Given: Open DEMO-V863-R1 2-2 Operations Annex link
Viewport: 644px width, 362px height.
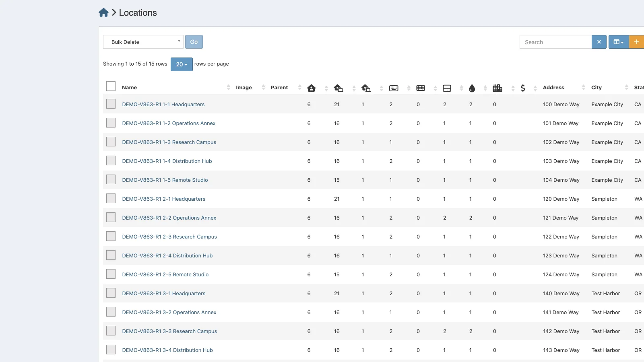Looking at the screenshot, I should pos(169,218).
